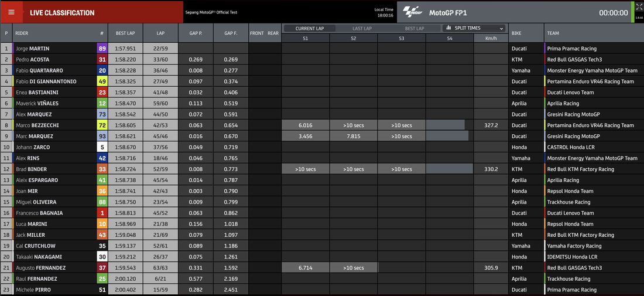Image resolution: width=644 pixels, height=296 pixels.
Task: Click CASTROL Honda LCR team name
Action: 571,147
